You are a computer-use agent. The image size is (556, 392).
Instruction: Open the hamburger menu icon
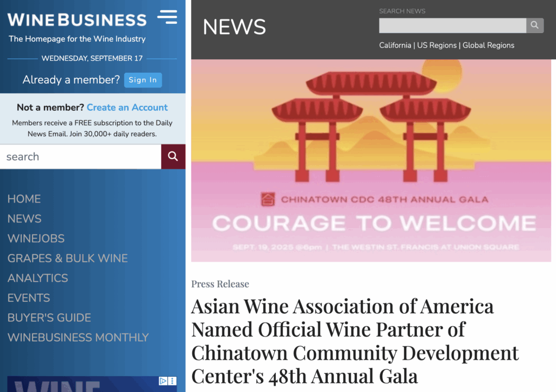(167, 17)
